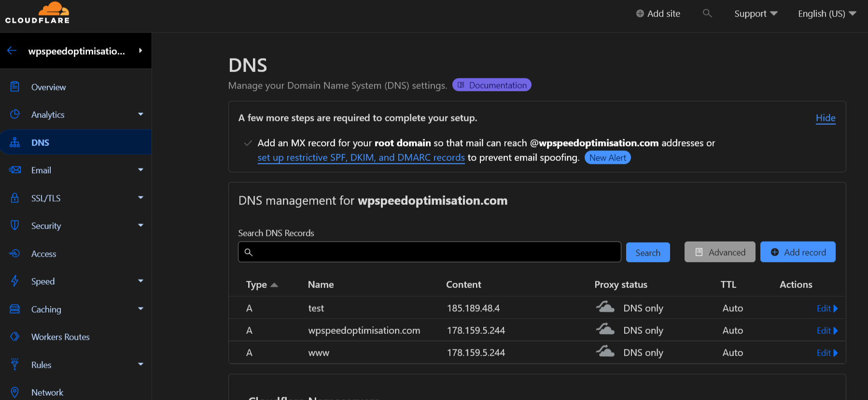Click the list icon on the Advanced button
Screen dimensions: 868x400
point(699,252)
